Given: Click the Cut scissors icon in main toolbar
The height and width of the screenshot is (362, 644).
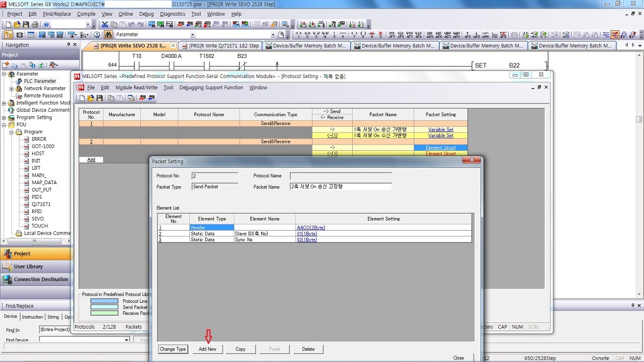Looking at the screenshot, I should click(105, 25).
